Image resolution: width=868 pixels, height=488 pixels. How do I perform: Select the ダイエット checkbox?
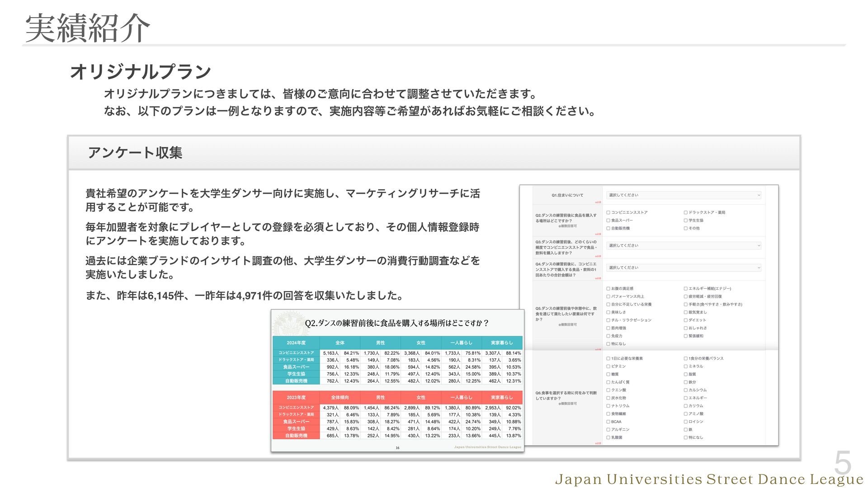686,320
